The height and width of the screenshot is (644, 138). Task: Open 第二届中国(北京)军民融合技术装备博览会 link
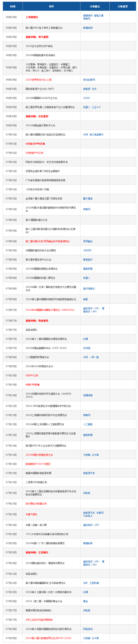tap(47, 241)
